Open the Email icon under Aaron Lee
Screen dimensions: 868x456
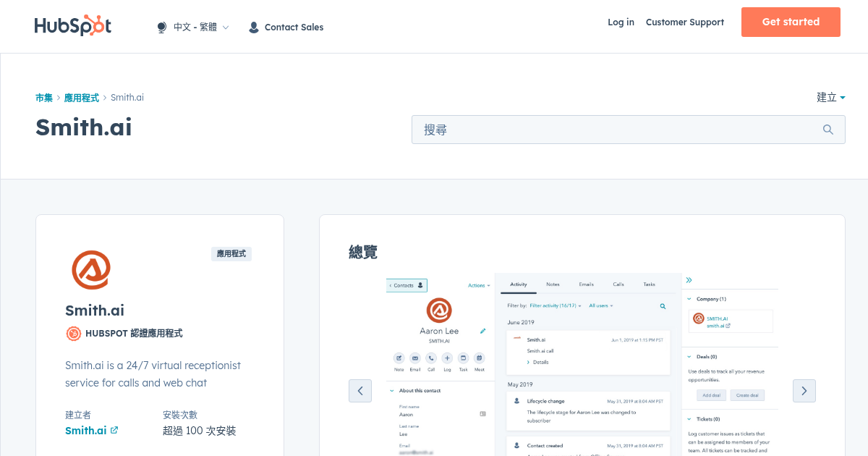tap(415, 360)
